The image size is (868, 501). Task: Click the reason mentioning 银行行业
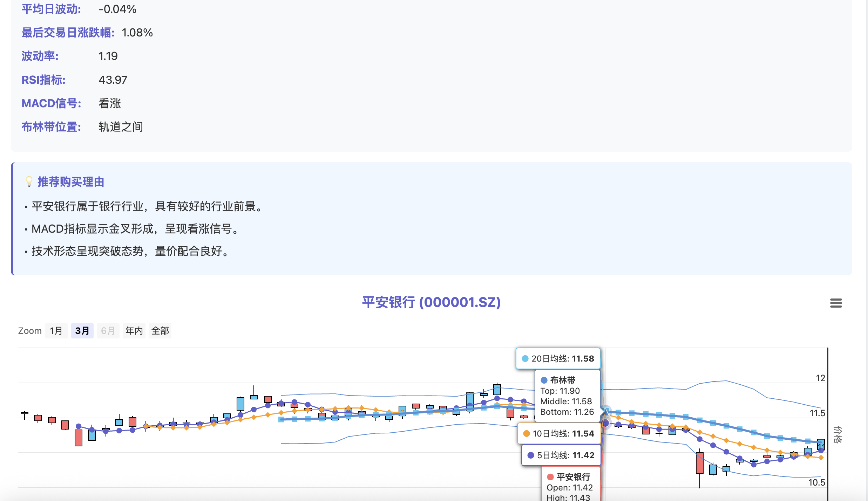tap(147, 206)
